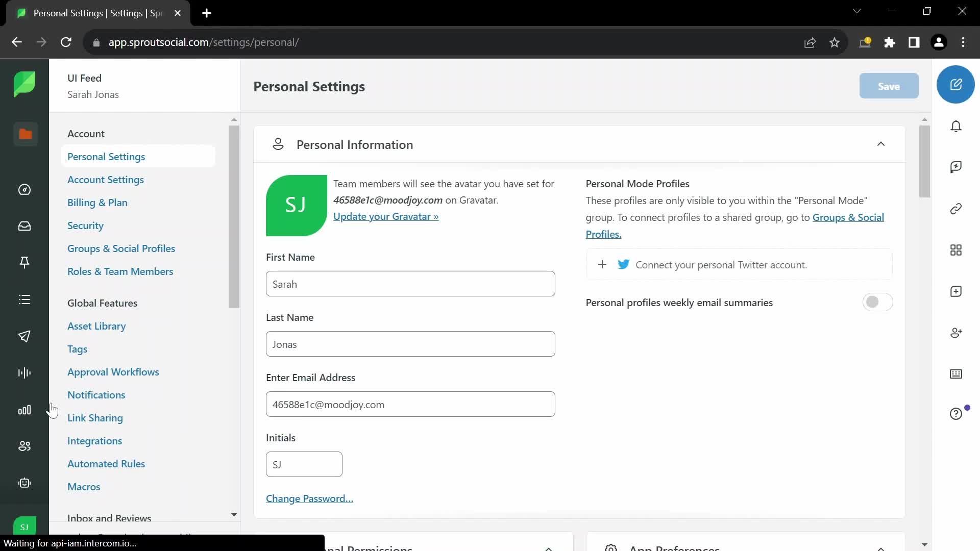Click the browser share page icon
The image size is (980, 551).
[x=810, y=42]
